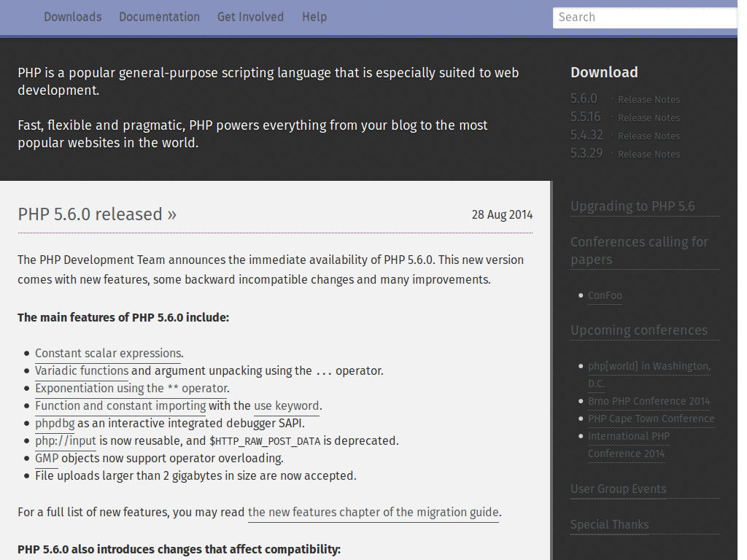This screenshot has height=560, width=747.
Task: Open the Documentation menu
Action: point(159,17)
